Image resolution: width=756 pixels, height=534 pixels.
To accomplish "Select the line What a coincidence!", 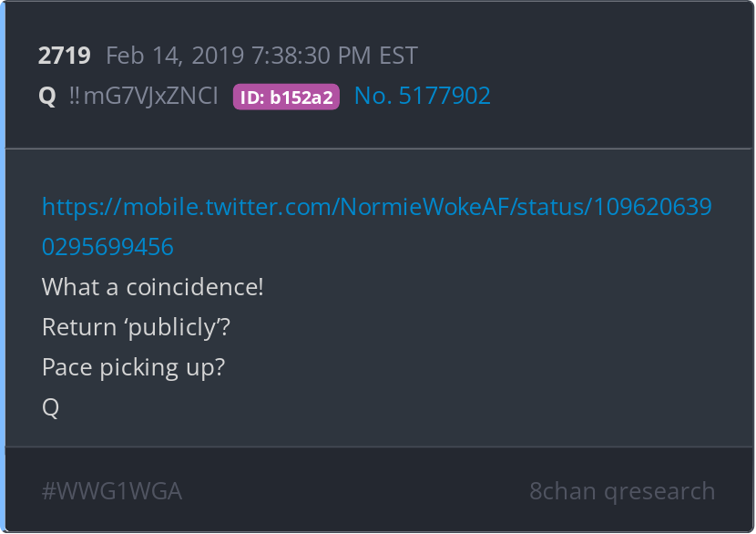I will coord(153,287).
